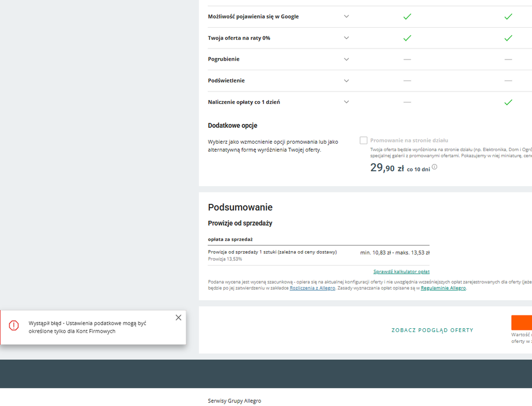Dismiss the tax settings error notification
This screenshot has height=406, width=532.
click(178, 317)
